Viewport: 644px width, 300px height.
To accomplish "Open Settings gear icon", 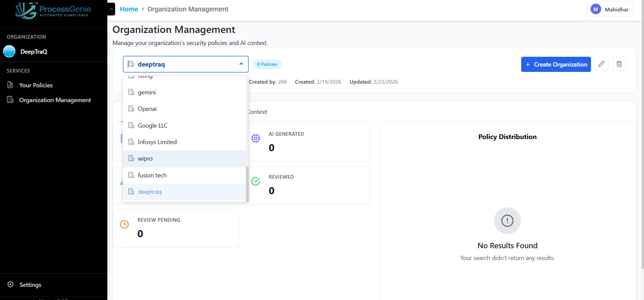I will 11,285.
